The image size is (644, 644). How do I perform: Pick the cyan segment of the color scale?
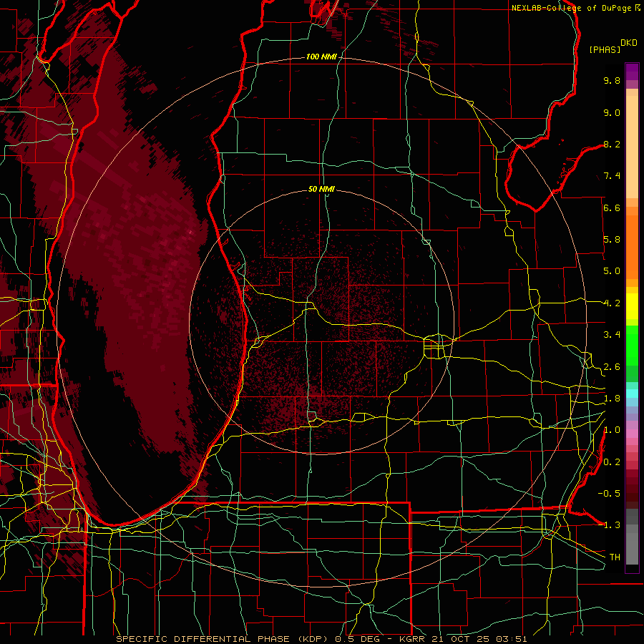[x=632, y=393]
